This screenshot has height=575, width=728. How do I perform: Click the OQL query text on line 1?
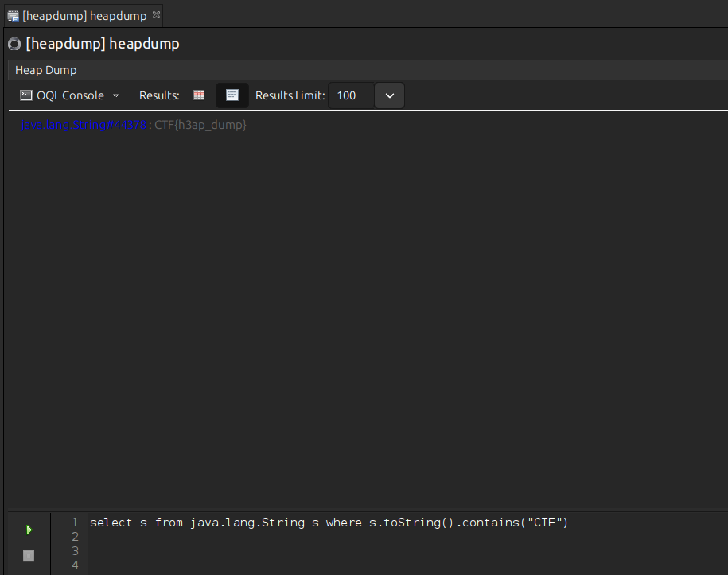coord(329,523)
